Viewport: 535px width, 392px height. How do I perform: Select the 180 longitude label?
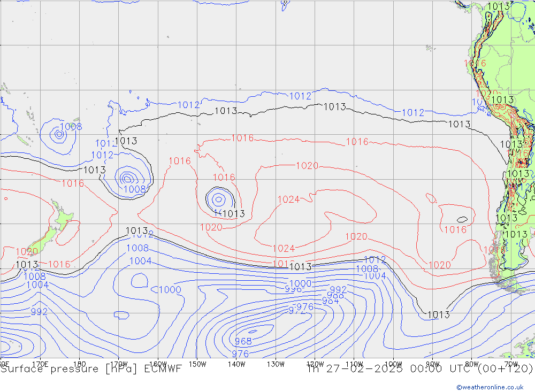pos(80,364)
